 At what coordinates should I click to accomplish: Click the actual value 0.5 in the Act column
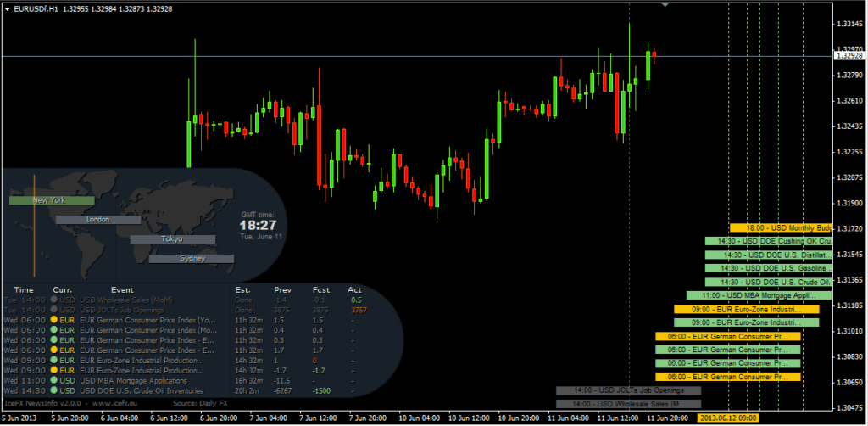point(355,300)
